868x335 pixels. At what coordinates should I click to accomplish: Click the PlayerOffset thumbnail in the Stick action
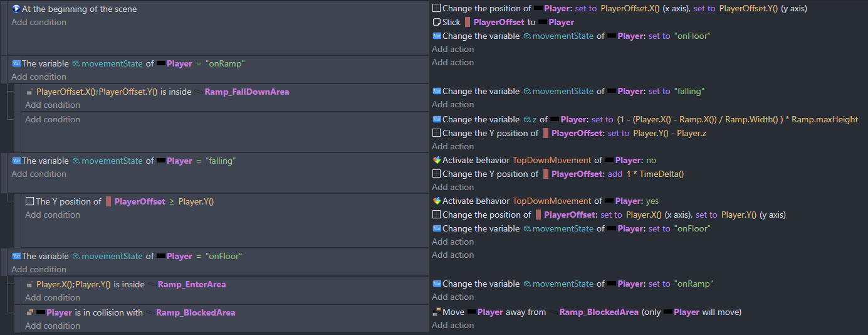[x=467, y=22]
